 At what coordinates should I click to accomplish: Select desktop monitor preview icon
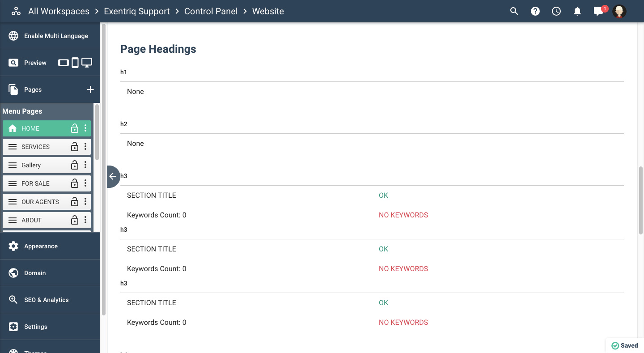(x=87, y=63)
